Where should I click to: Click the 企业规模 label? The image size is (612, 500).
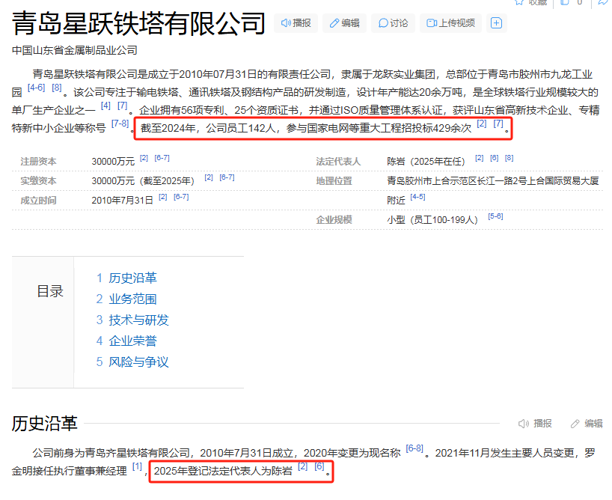[x=334, y=220]
